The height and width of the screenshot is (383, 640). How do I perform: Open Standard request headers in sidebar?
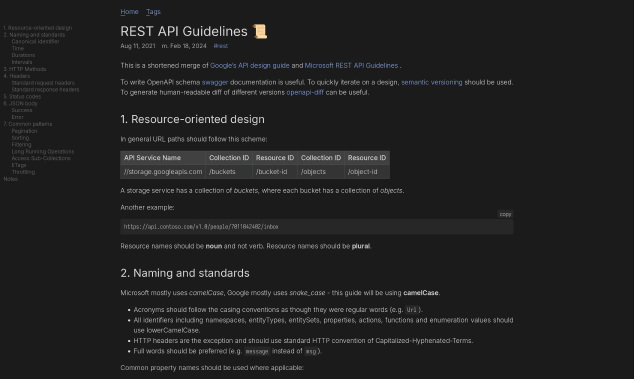pyautogui.click(x=43, y=83)
